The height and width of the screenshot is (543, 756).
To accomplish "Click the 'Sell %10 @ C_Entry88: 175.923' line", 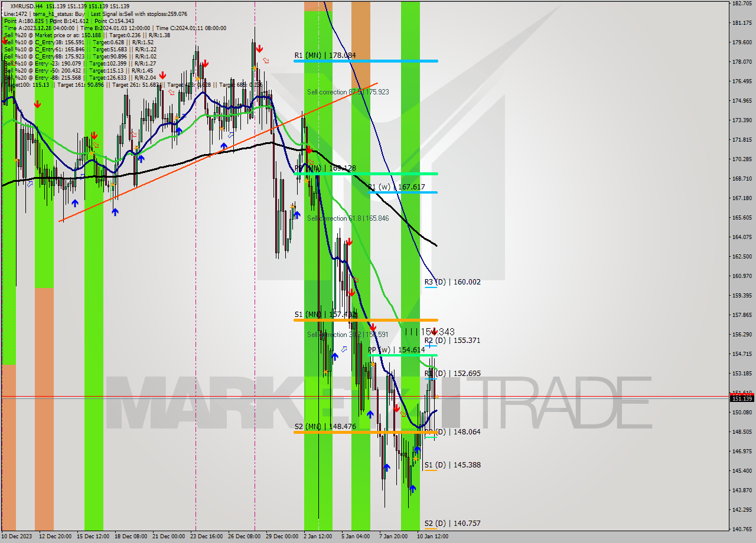I will [x=80, y=56].
